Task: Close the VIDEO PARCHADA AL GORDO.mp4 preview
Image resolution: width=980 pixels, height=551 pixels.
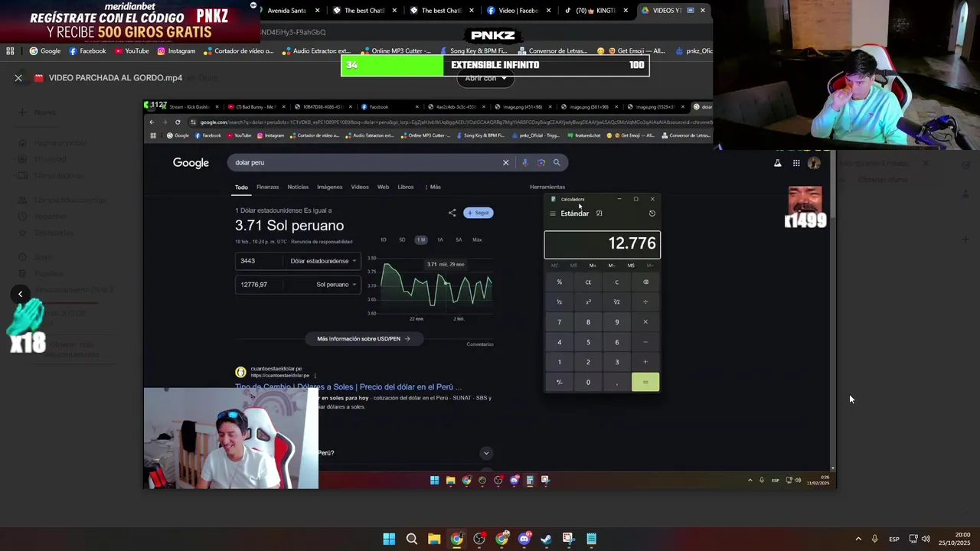Action: (x=18, y=78)
